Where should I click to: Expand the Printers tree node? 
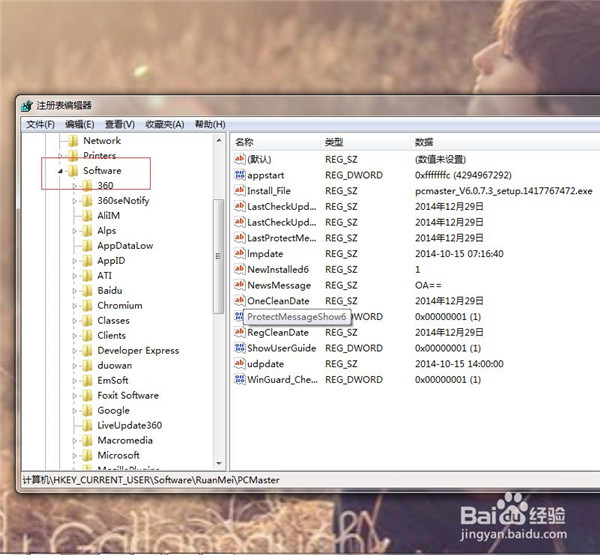coord(60,156)
